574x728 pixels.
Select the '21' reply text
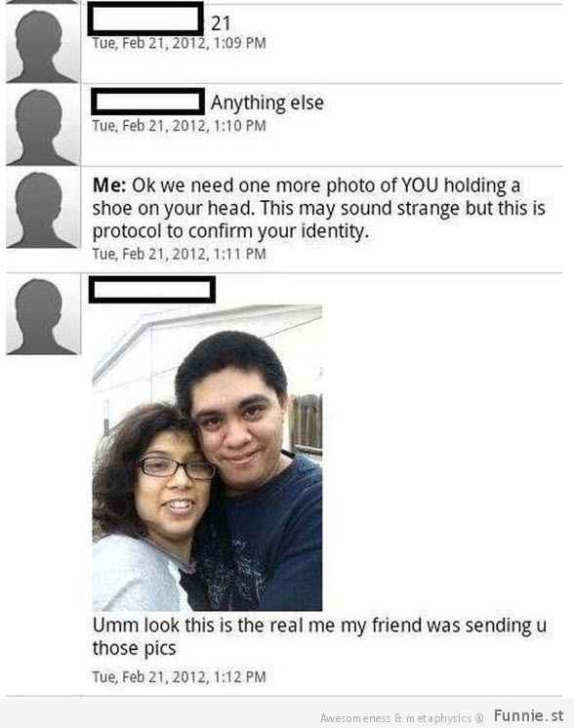click(x=221, y=23)
